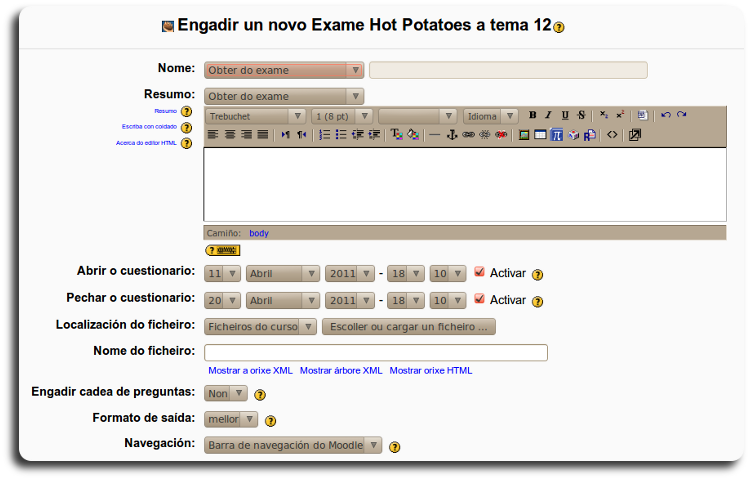Increase indent in editor

(x=374, y=135)
